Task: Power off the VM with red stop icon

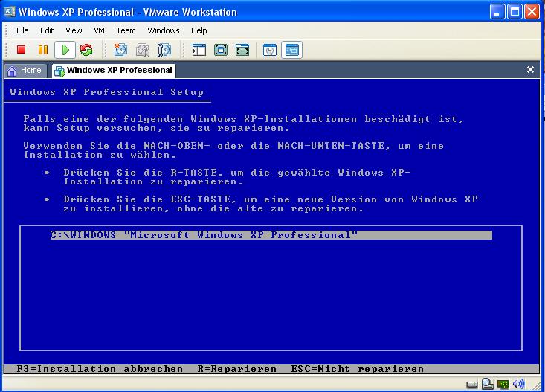Action: coord(22,50)
